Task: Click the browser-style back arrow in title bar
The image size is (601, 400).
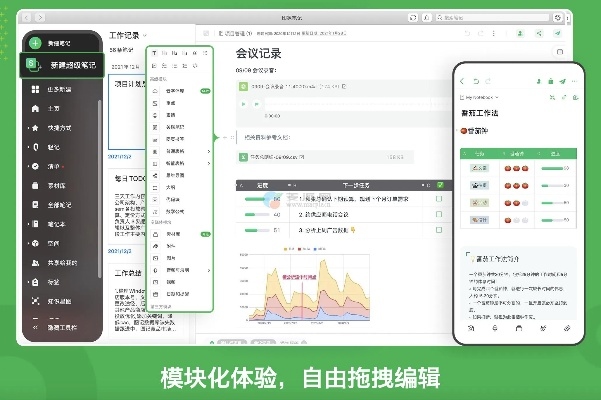Action: (x=26, y=17)
